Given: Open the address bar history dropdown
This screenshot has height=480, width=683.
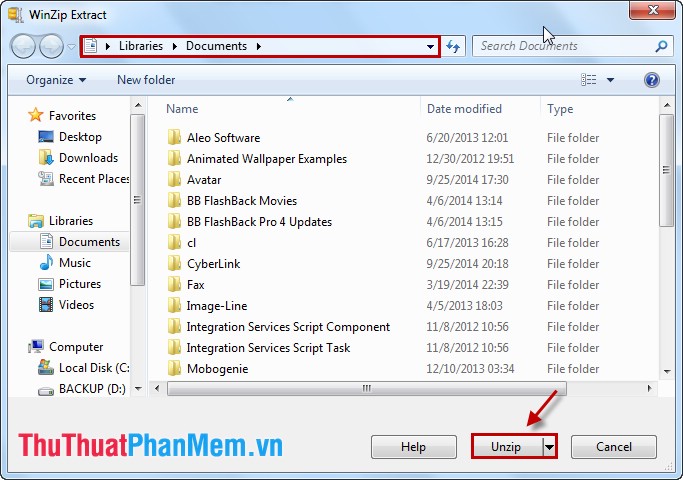Looking at the screenshot, I should click(x=430, y=46).
